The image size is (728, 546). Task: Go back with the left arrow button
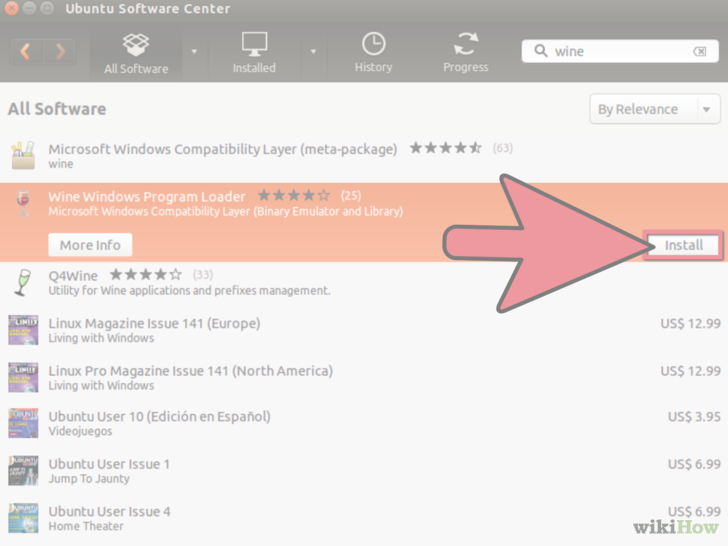coord(26,52)
